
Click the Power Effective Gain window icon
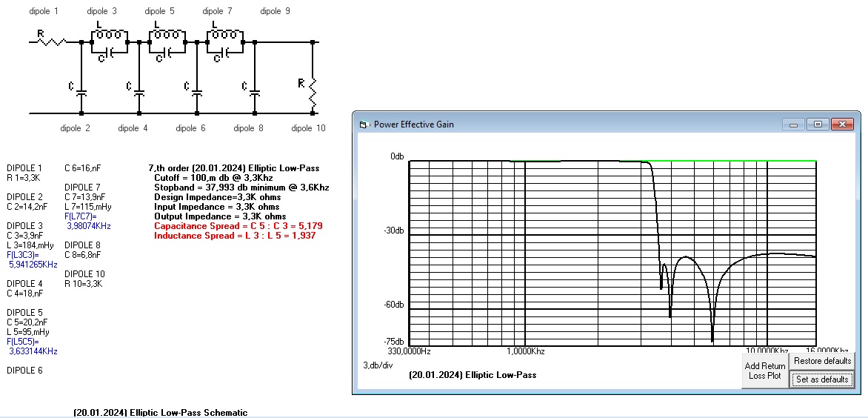click(364, 125)
